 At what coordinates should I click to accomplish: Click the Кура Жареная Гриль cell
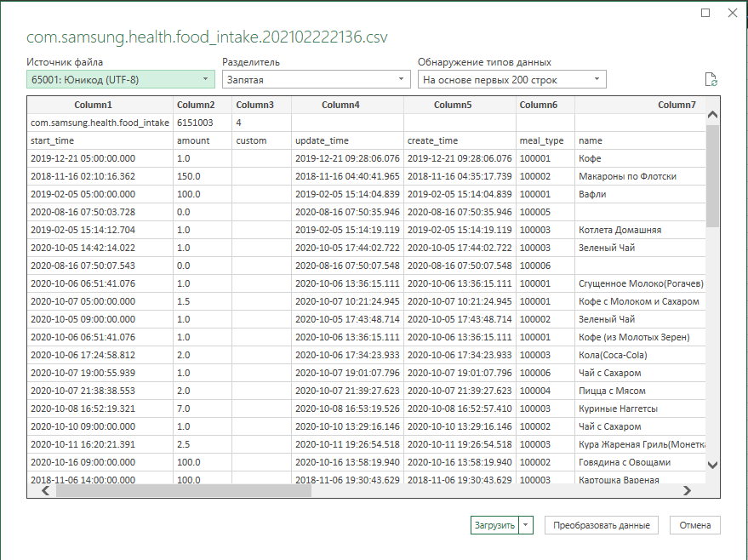tap(640, 444)
